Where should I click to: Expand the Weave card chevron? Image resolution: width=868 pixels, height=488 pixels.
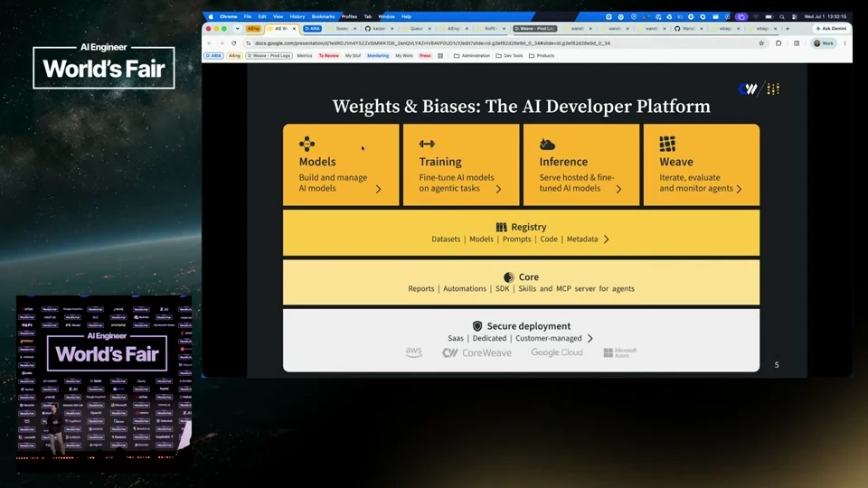(x=739, y=189)
